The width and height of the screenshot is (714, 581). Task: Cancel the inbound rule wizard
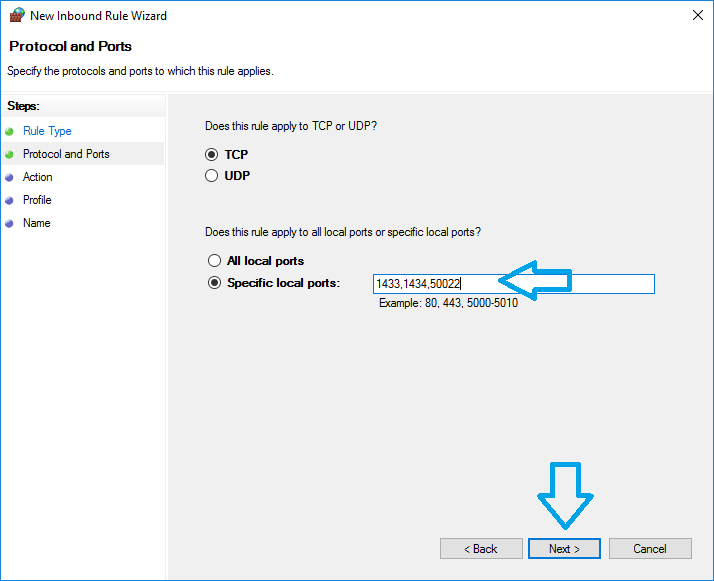650,549
